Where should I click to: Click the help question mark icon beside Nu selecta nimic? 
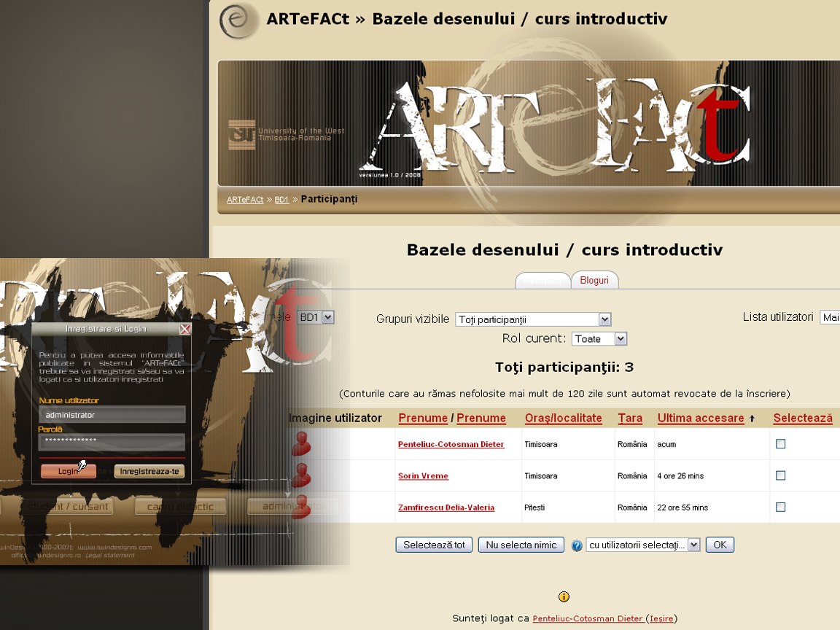(x=577, y=545)
